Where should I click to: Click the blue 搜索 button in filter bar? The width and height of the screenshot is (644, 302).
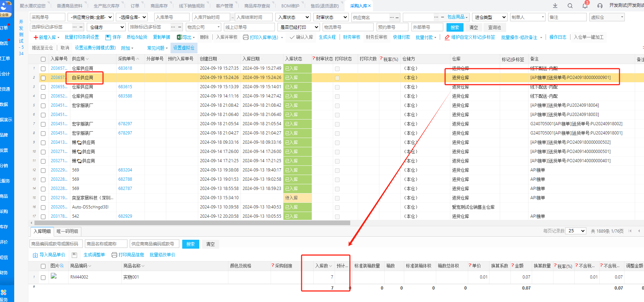pyautogui.click(x=455, y=27)
